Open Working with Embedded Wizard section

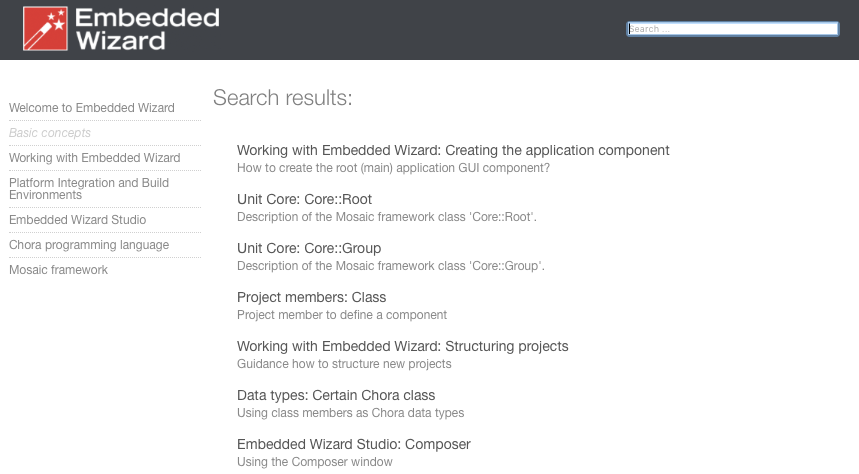(x=95, y=158)
